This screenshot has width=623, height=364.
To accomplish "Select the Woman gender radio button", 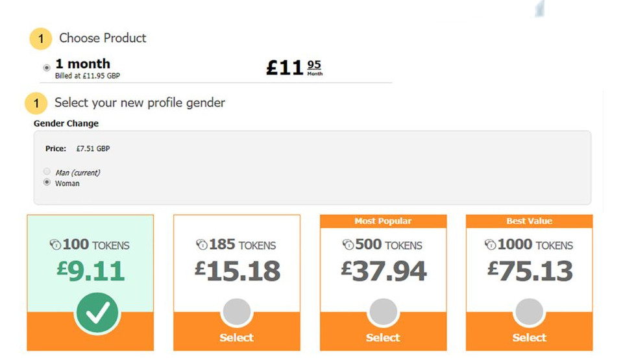I will pos(47,183).
